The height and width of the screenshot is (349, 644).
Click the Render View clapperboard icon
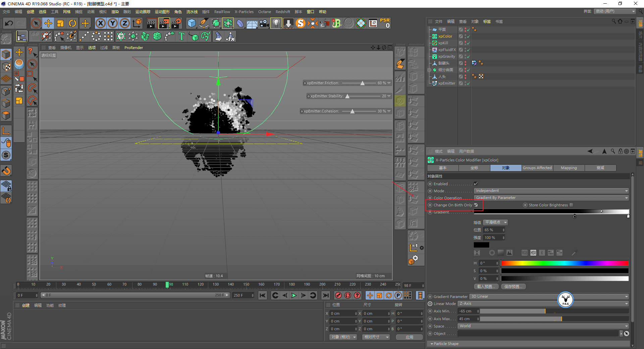coord(152,23)
